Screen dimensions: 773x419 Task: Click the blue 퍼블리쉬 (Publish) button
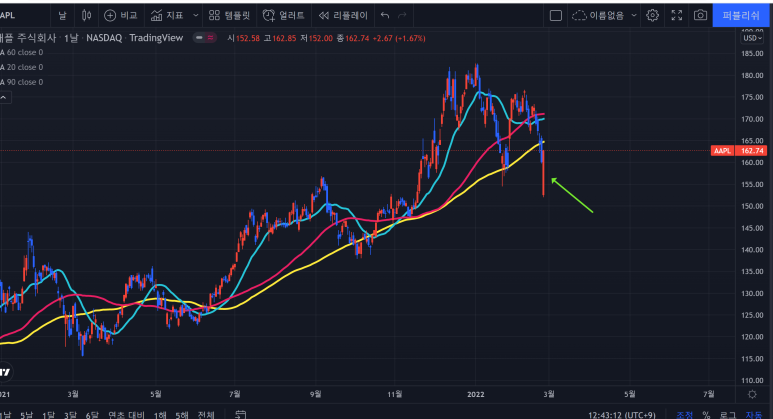click(x=741, y=15)
